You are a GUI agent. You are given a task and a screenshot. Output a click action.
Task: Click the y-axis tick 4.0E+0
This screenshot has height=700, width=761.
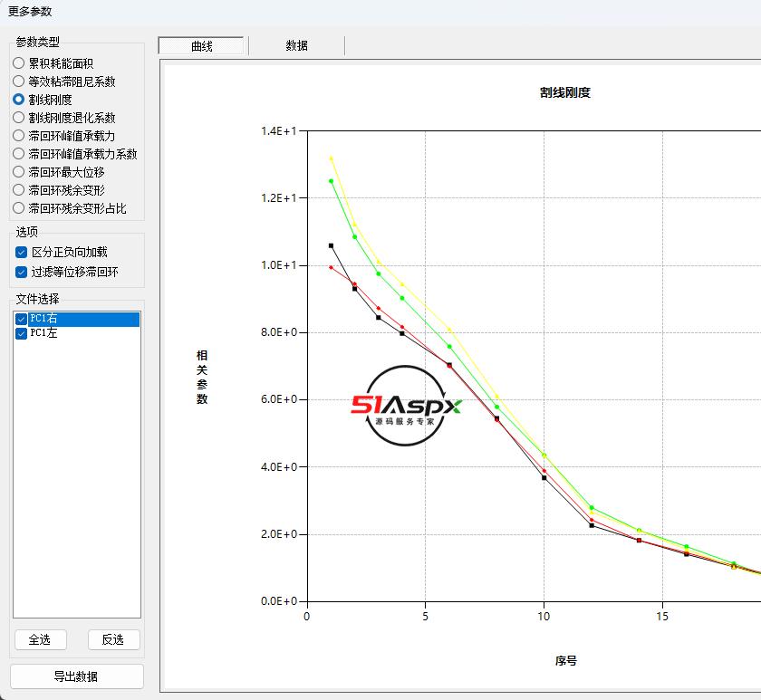coord(279,466)
